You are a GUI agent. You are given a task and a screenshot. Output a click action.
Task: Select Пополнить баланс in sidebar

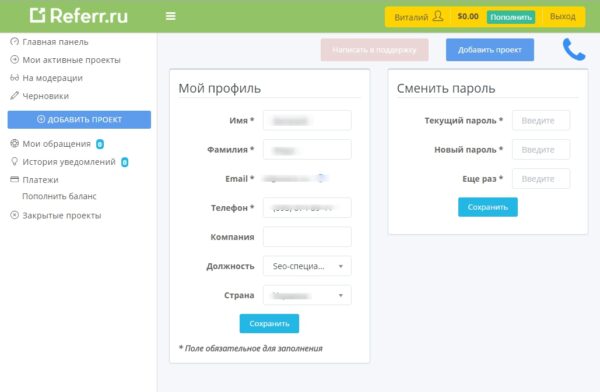(59, 196)
